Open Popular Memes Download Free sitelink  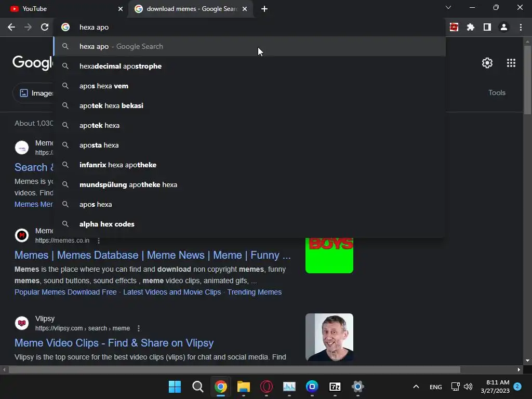tap(65, 292)
